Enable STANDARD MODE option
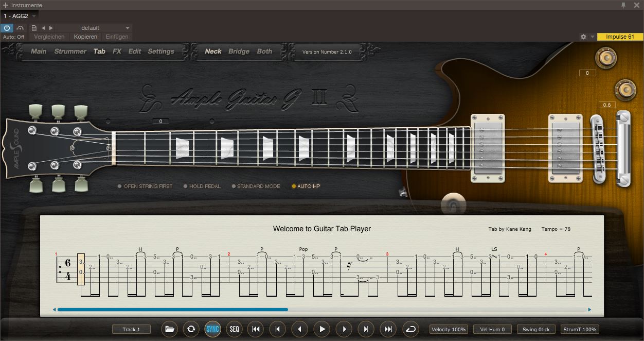 pos(256,186)
